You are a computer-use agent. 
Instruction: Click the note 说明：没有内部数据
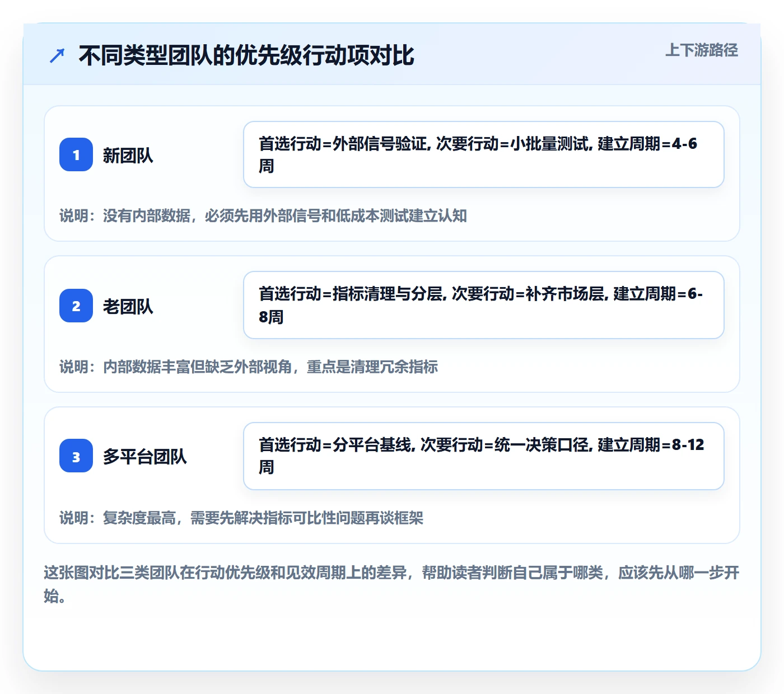[263, 215]
